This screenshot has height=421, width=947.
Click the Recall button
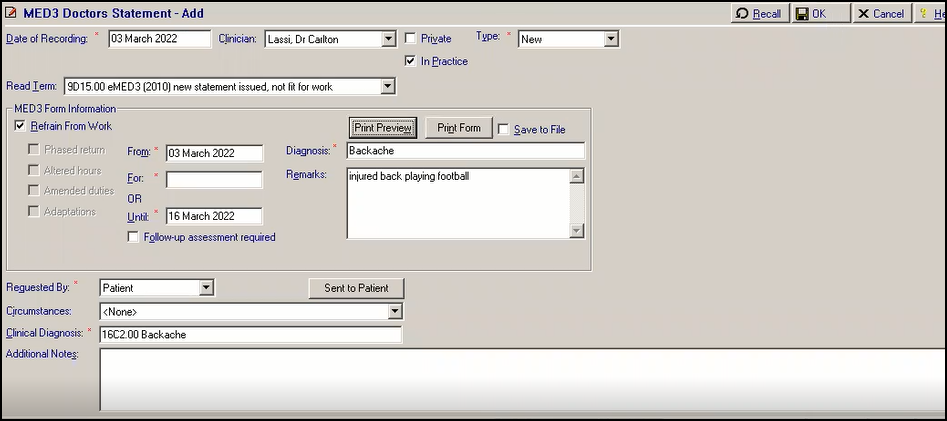758,13
